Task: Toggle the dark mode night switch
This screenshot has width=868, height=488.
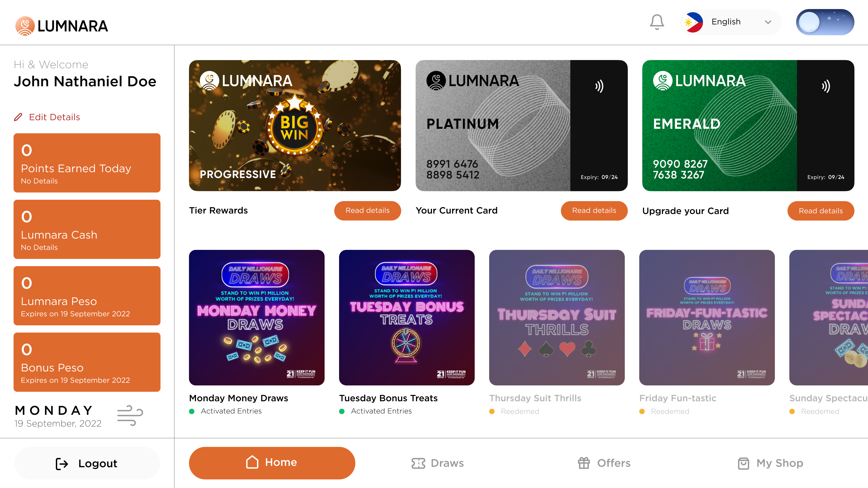Action: click(x=825, y=22)
